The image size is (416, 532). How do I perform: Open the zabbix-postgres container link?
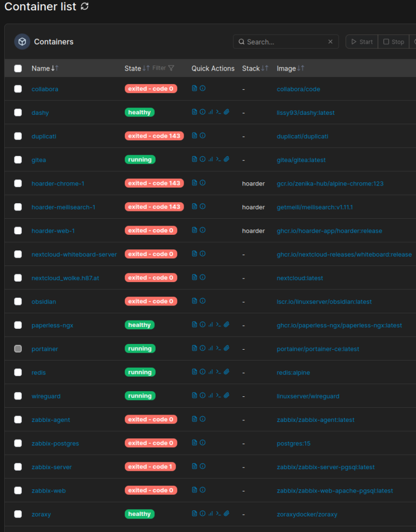[x=55, y=444]
